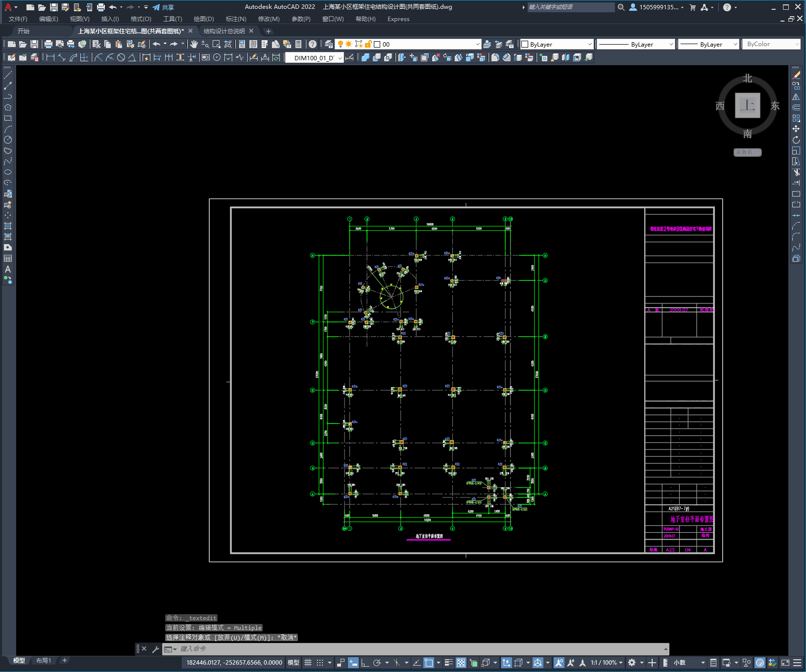The width and height of the screenshot is (806, 672).
Task: Select the Pan hand tool
Action: (x=194, y=44)
